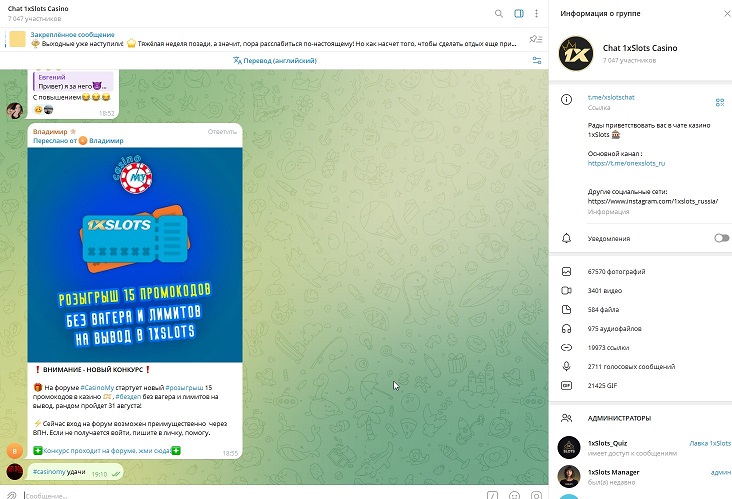Screen dimensions: 732x499
Task: Click the админ tag beside 1xSlots Manager
Action: 721,472
